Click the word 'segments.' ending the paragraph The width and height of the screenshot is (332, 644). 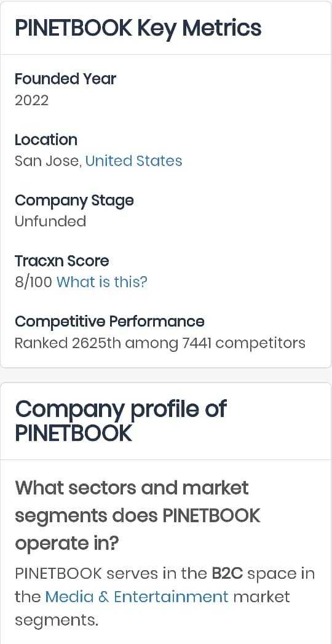tap(57, 620)
